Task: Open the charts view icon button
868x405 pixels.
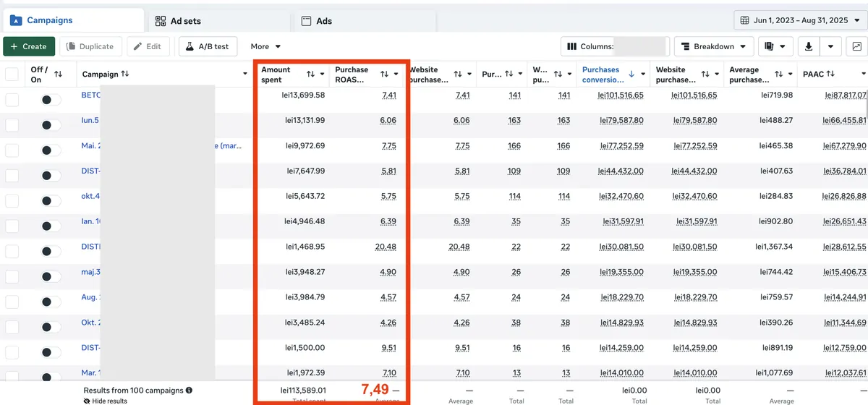Action: [856, 46]
